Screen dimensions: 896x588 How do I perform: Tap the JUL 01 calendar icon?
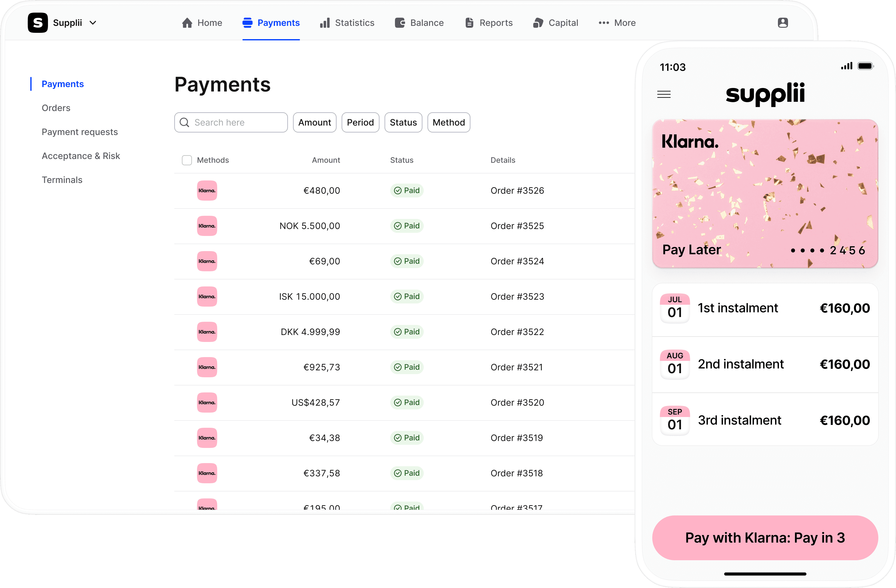(x=675, y=308)
